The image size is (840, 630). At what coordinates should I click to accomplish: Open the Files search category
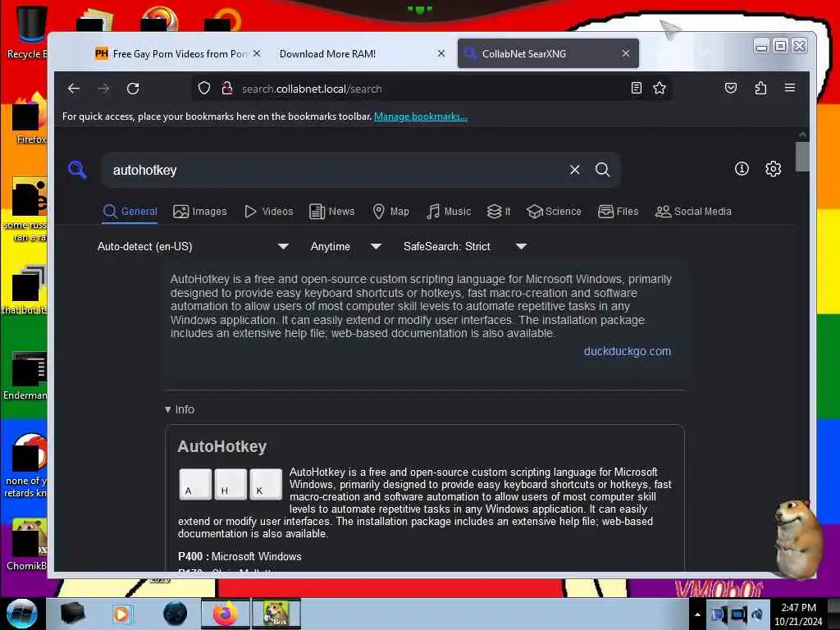coord(619,212)
